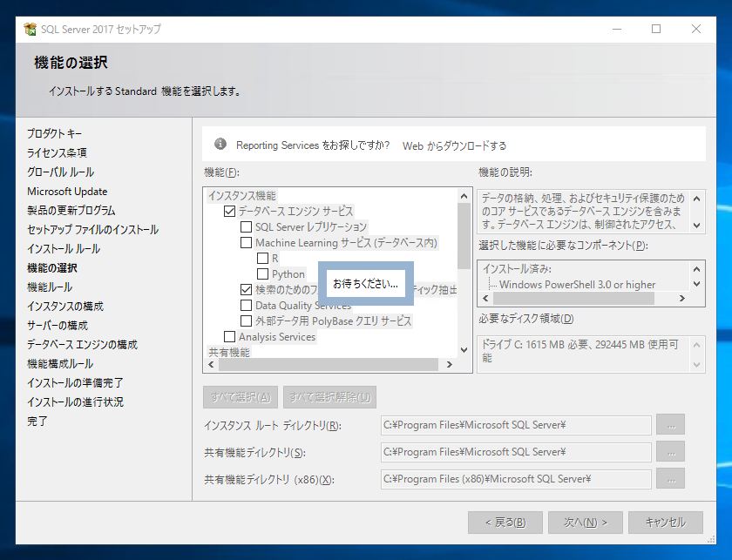Uncheck 検索のための full-text extraction checkbox
Image resolution: width=732 pixels, height=560 pixels.
tap(246, 290)
